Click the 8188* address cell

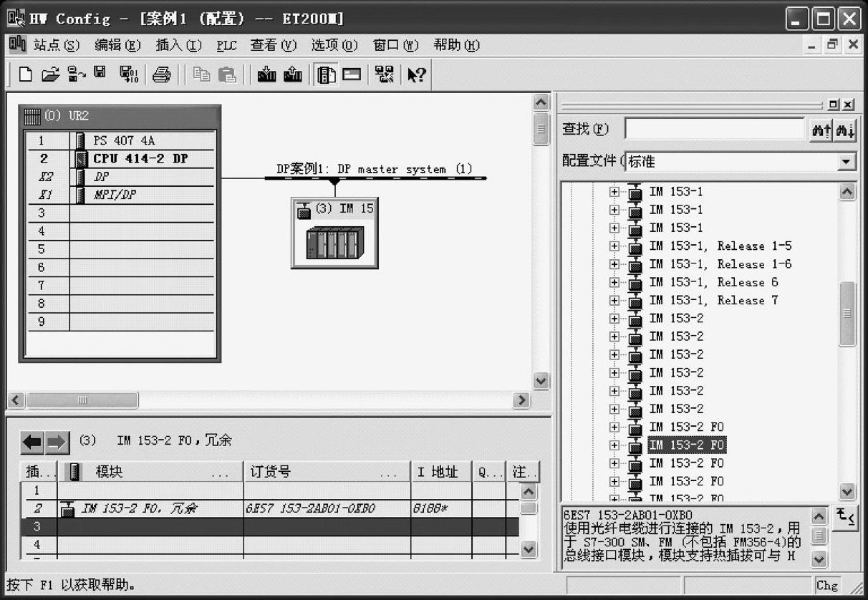(440, 509)
